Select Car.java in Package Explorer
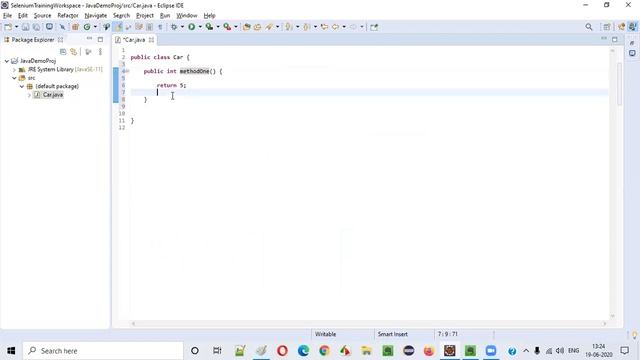This screenshot has width=640, height=360. (x=53, y=95)
